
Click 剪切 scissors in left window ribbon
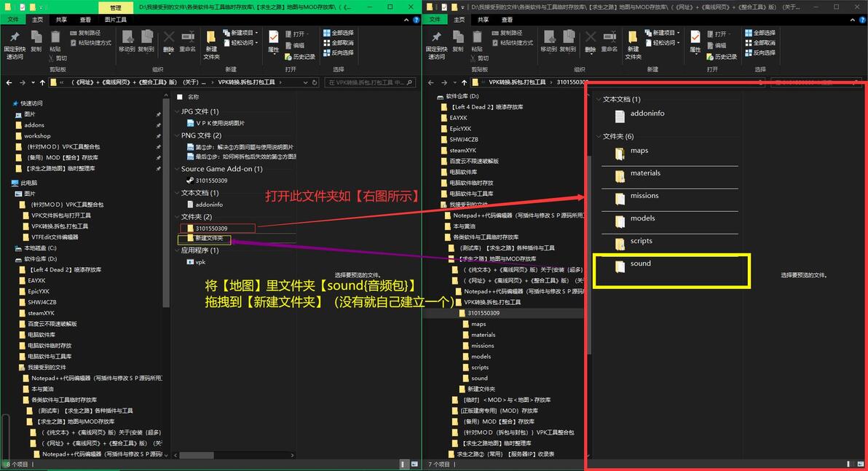[58, 58]
